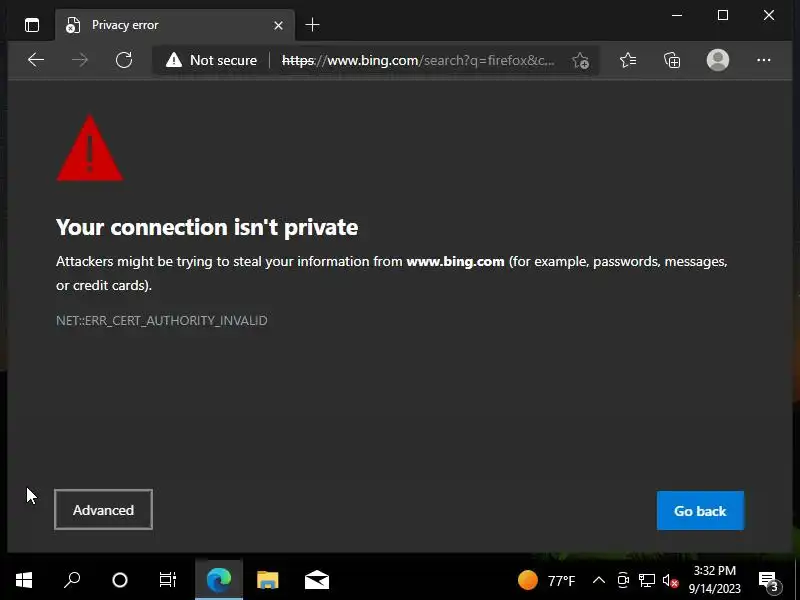Screen dimensions: 800x600
Task: Open the tab actions menu icon
Action: click(x=32, y=24)
